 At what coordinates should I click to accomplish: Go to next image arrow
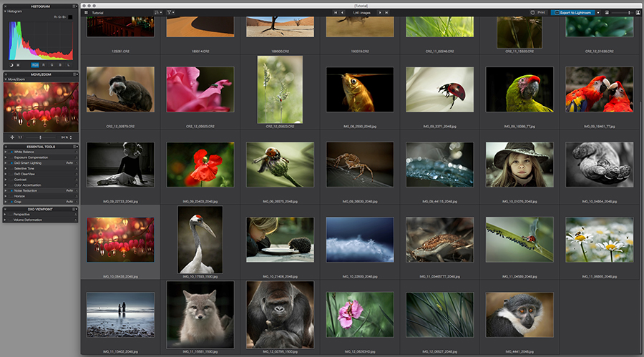coord(380,13)
